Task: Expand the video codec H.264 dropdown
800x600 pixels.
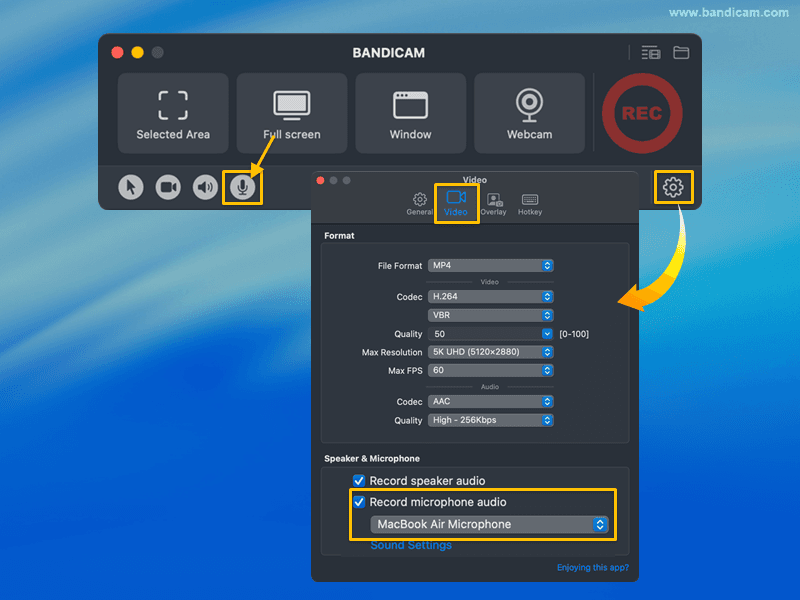Action: pos(490,297)
